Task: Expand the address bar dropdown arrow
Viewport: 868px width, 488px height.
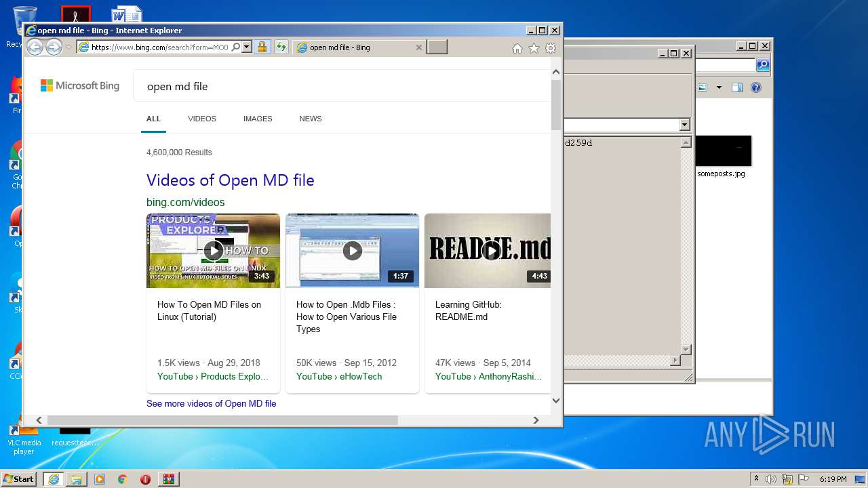Action: pos(247,47)
